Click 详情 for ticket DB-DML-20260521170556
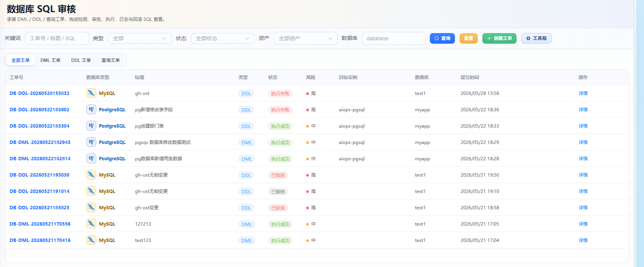Viewport: 644px width, 267px height. point(583,224)
